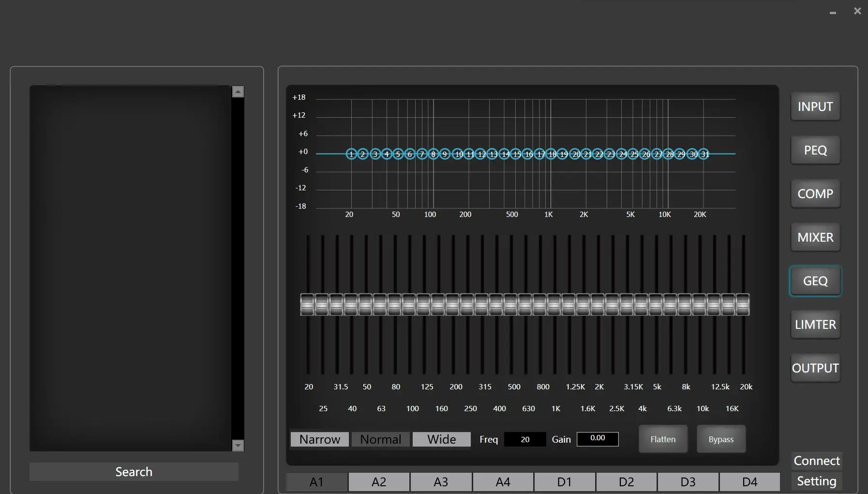This screenshot has width=868, height=494.
Task: Click the 5k fader handle
Action: click(x=656, y=305)
